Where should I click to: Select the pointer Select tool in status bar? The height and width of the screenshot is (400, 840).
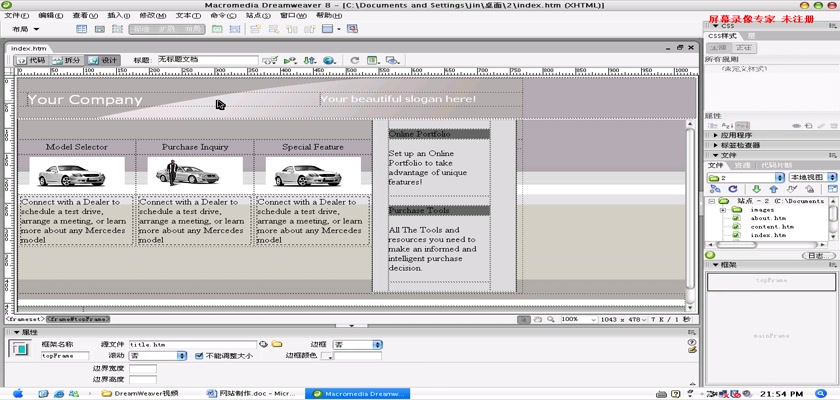523,319
